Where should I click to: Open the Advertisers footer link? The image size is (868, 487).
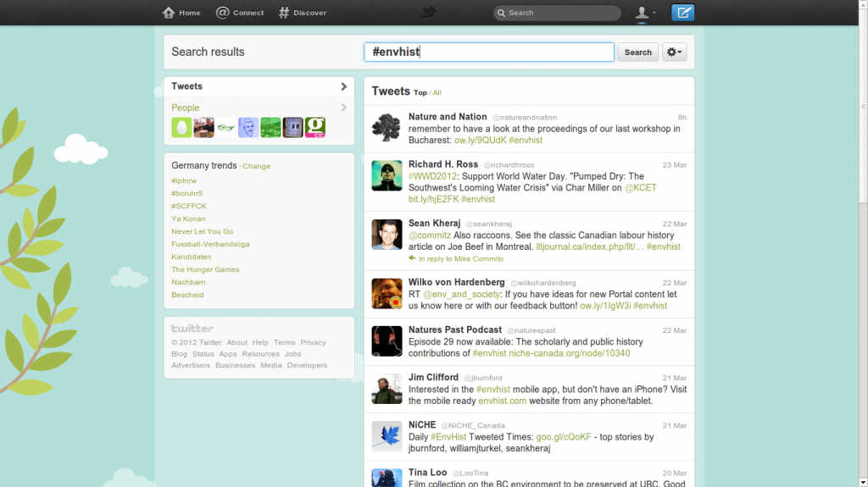click(x=191, y=365)
